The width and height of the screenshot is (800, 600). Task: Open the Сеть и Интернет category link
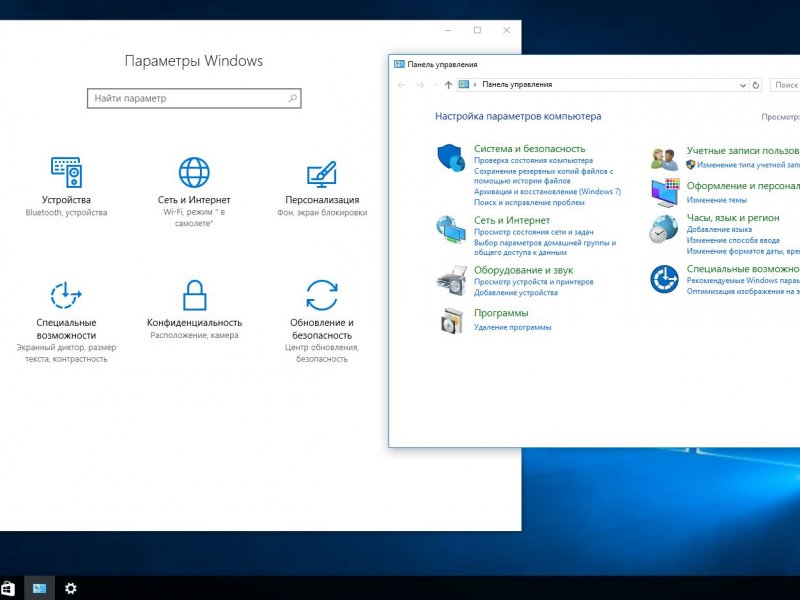[512, 220]
